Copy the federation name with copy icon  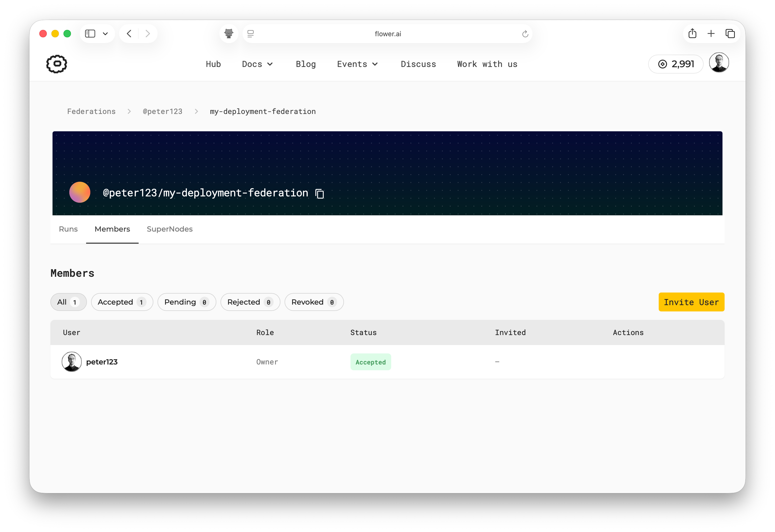click(320, 194)
